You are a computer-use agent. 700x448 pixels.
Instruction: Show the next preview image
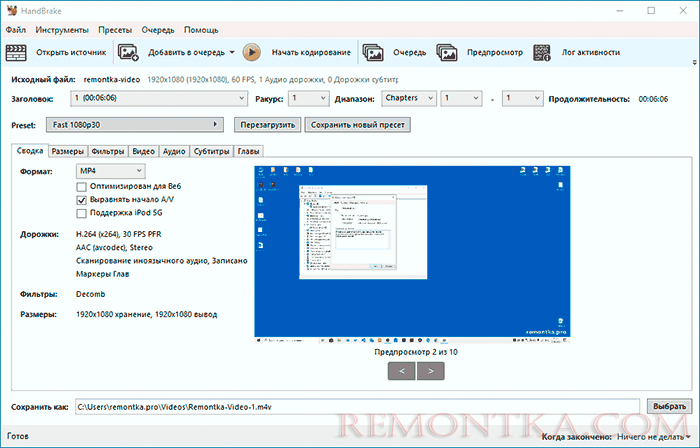[431, 370]
